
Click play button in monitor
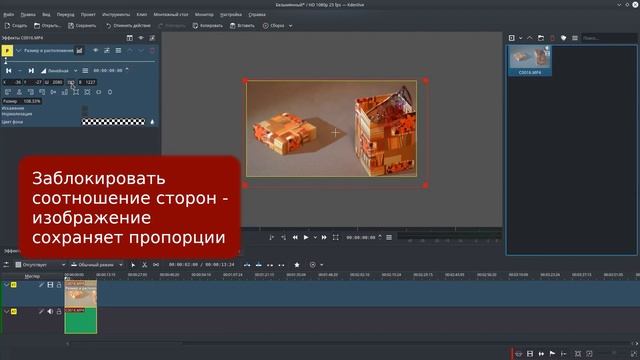tap(306, 237)
